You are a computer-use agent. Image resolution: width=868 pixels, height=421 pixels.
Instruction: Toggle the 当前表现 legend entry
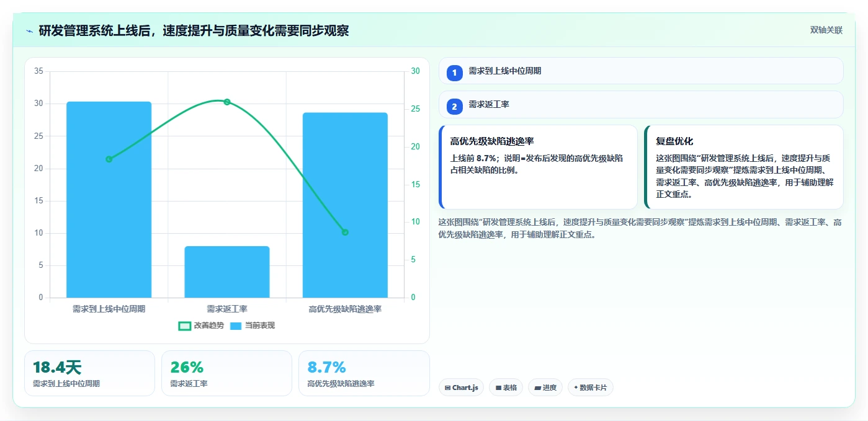click(253, 326)
